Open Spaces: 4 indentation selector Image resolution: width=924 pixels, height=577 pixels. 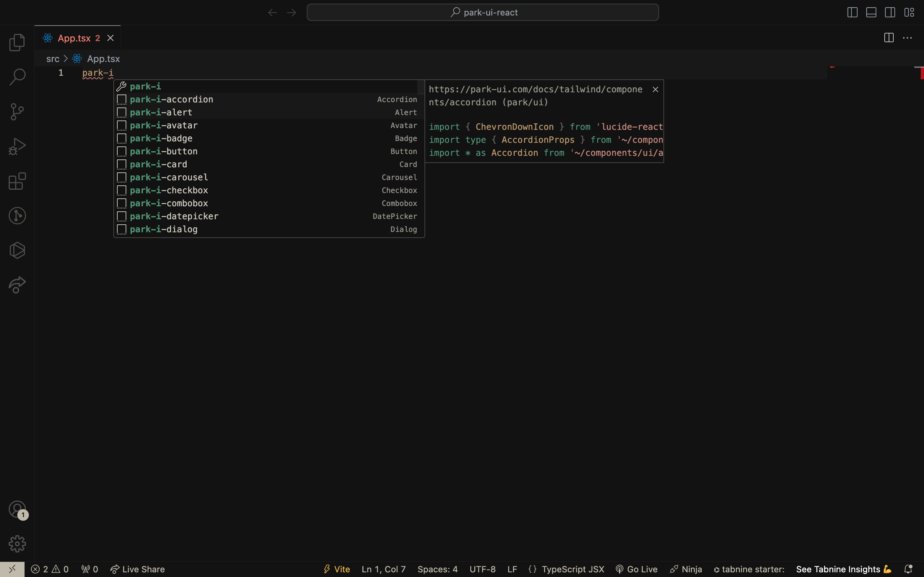tap(437, 569)
